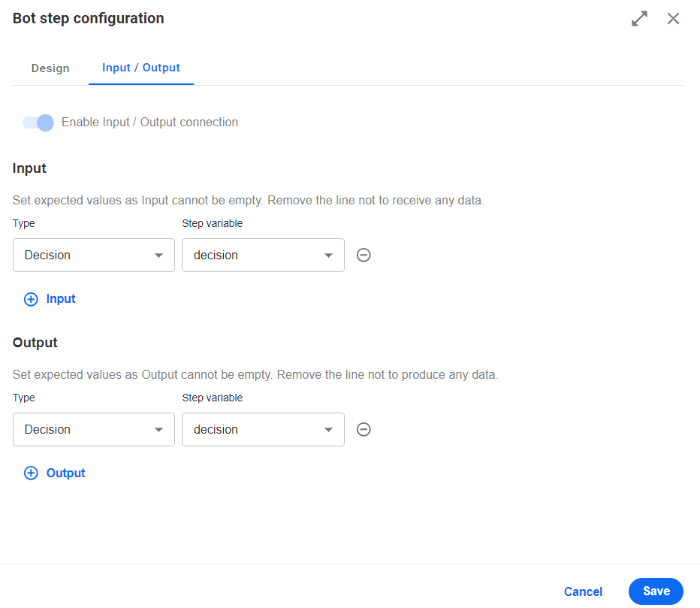Open the Input Step variable dropdown
Viewport: 700px width, 608px height.
pyautogui.click(x=263, y=255)
